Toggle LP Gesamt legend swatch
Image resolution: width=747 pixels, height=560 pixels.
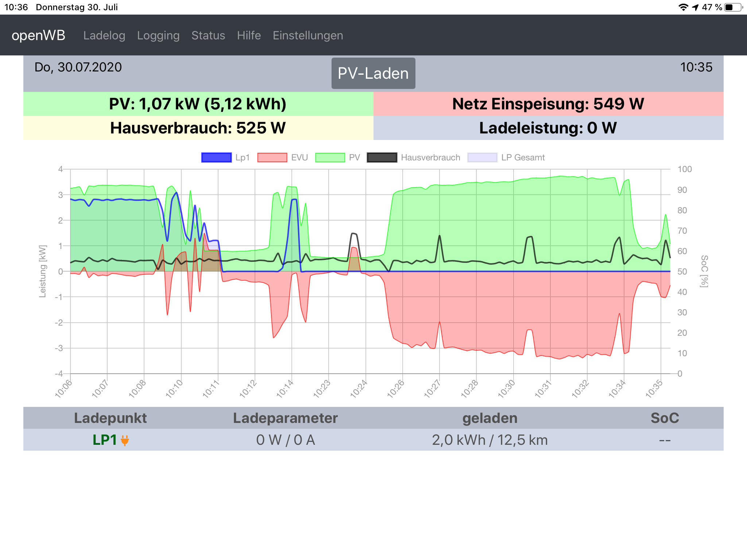[x=482, y=157]
